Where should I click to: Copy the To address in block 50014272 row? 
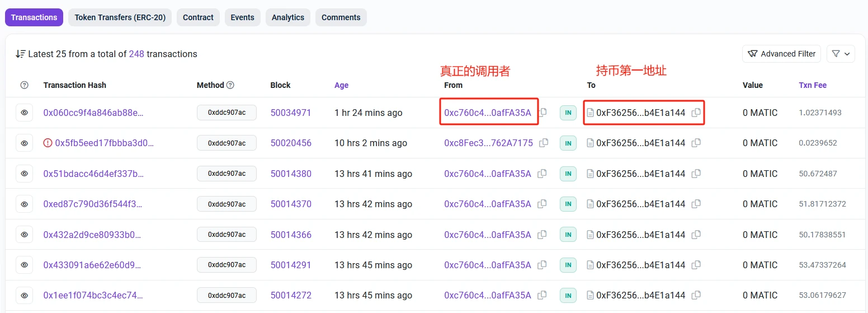click(696, 295)
